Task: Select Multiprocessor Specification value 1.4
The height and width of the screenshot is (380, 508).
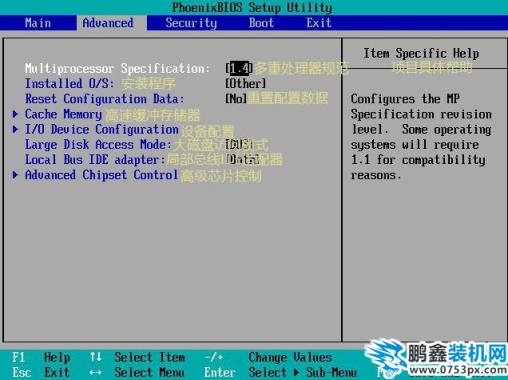Action: coord(239,68)
